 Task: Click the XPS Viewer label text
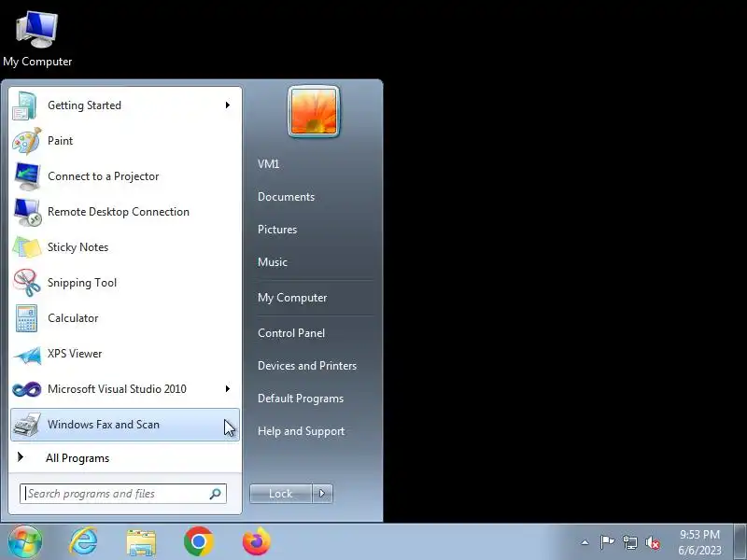pos(75,354)
